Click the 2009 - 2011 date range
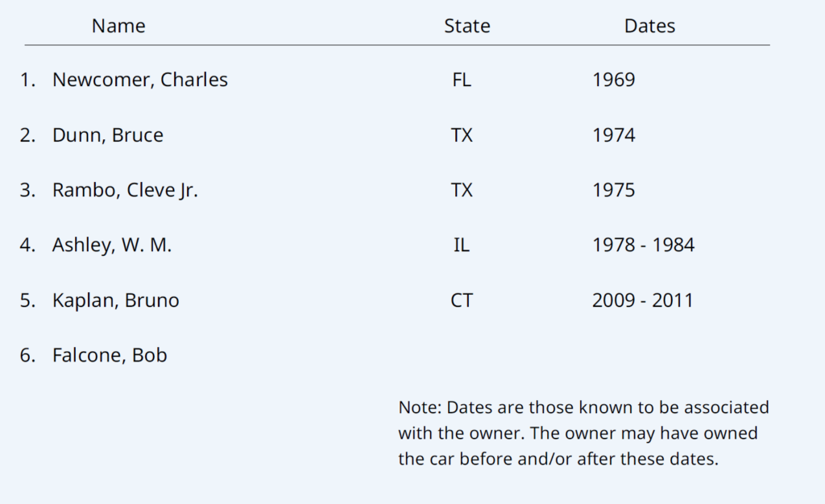This screenshot has width=825, height=504. point(642,300)
